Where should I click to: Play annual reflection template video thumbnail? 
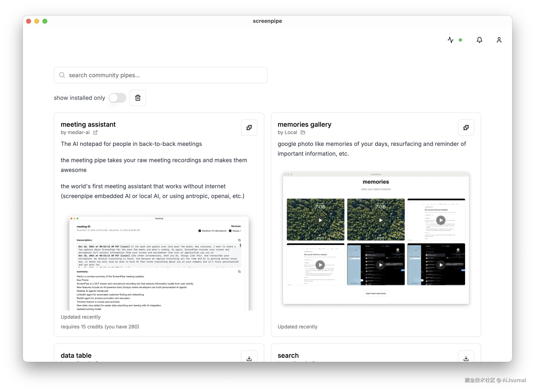441,220
